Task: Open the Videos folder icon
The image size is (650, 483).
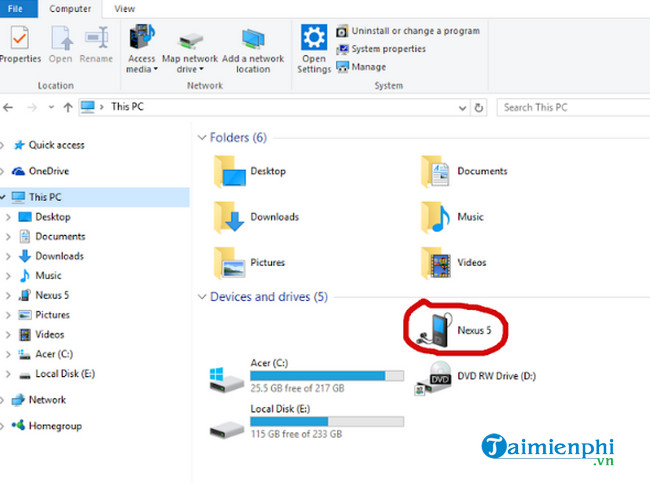Action: tap(435, 262)
